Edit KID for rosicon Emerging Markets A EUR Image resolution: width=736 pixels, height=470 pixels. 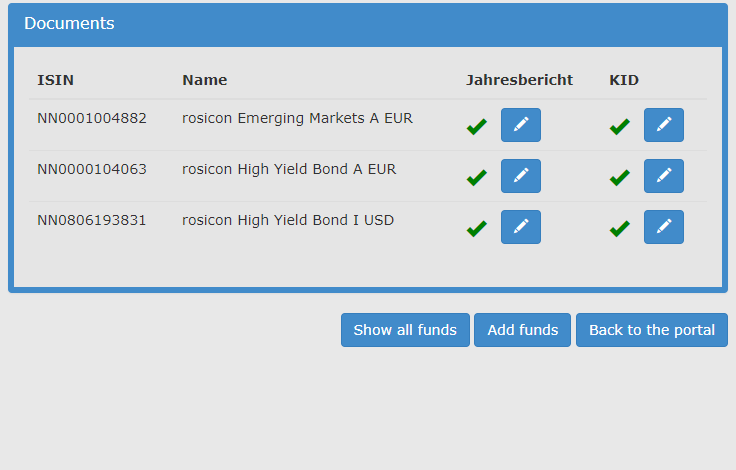click(x=664, y=125)
